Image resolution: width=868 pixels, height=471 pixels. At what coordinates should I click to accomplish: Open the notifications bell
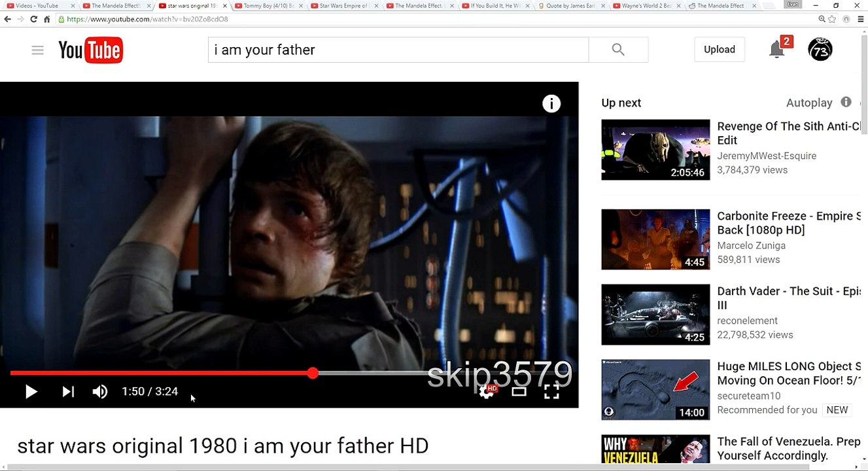pos(776,49)
